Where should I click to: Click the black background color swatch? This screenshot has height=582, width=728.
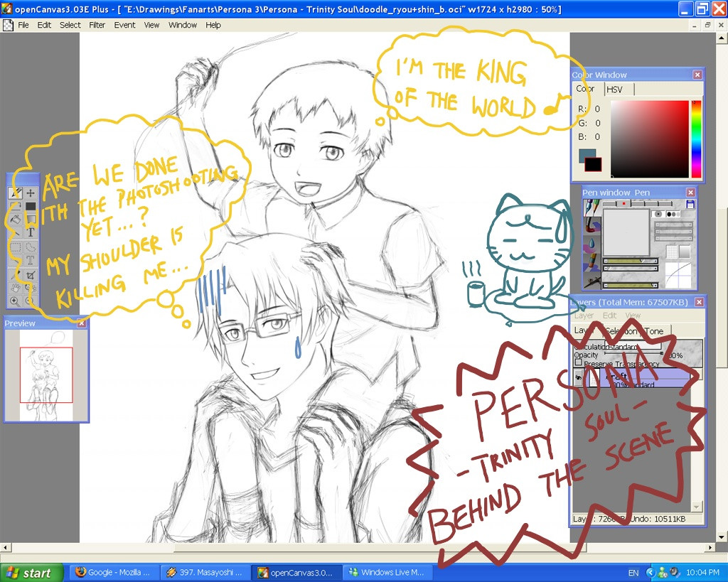[x=594, y=164]
